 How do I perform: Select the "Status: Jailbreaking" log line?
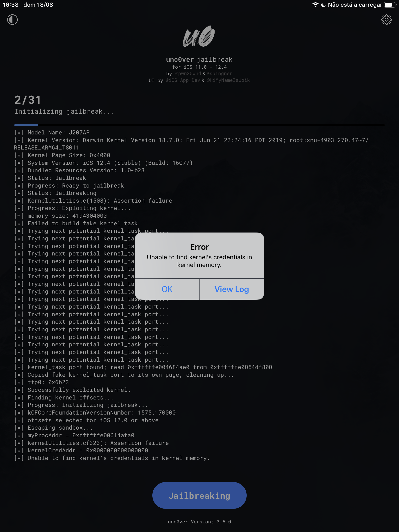click(55, 193)
